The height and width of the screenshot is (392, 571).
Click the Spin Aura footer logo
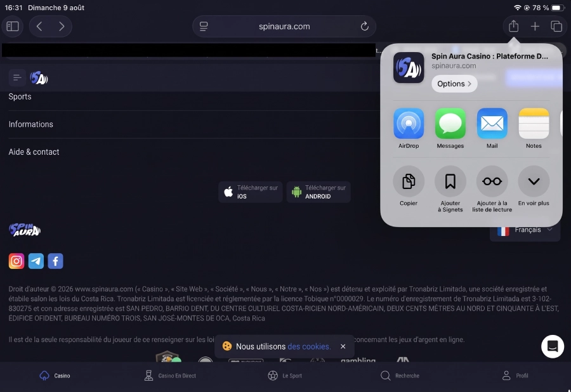coord(25,230)
